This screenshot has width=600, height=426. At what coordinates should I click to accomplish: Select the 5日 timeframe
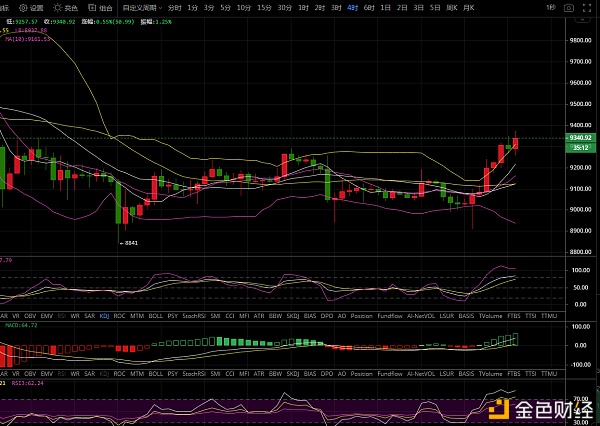pyautogui.click(x=435, y=8)
